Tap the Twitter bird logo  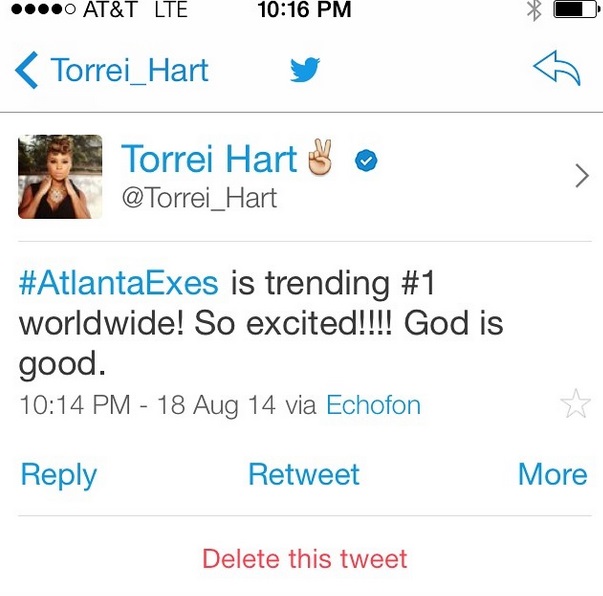click(304, 70)
